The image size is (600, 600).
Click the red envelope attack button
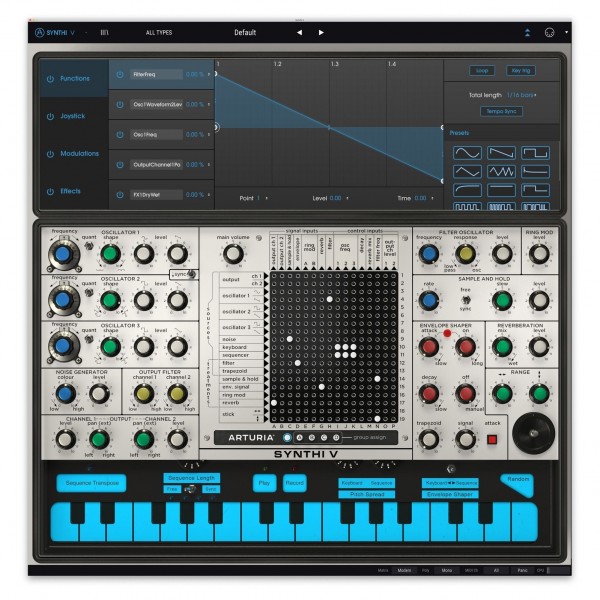coord(492,439)
